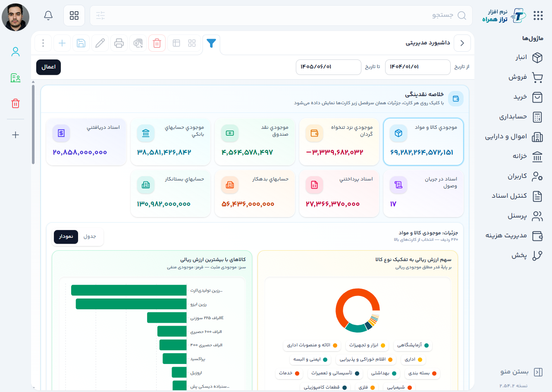This screenshot has height=392, width=552.
Task: Click the blue filter funnel icon
Action: coord(211,43)
